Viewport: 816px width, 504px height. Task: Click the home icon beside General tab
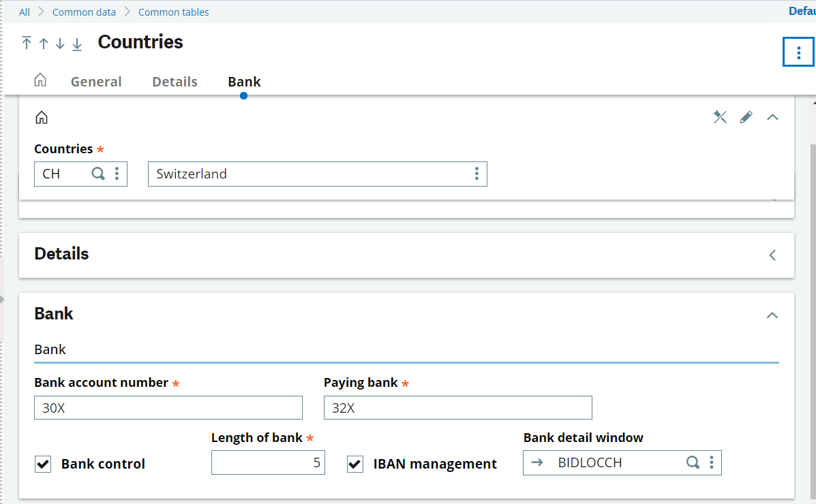(x=40, y=80)
